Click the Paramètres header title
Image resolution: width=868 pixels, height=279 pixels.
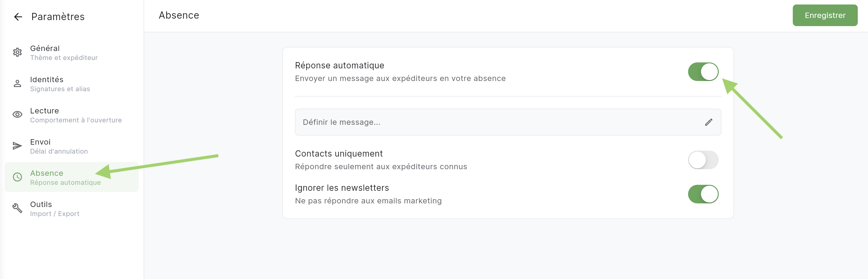pos(58,17)
